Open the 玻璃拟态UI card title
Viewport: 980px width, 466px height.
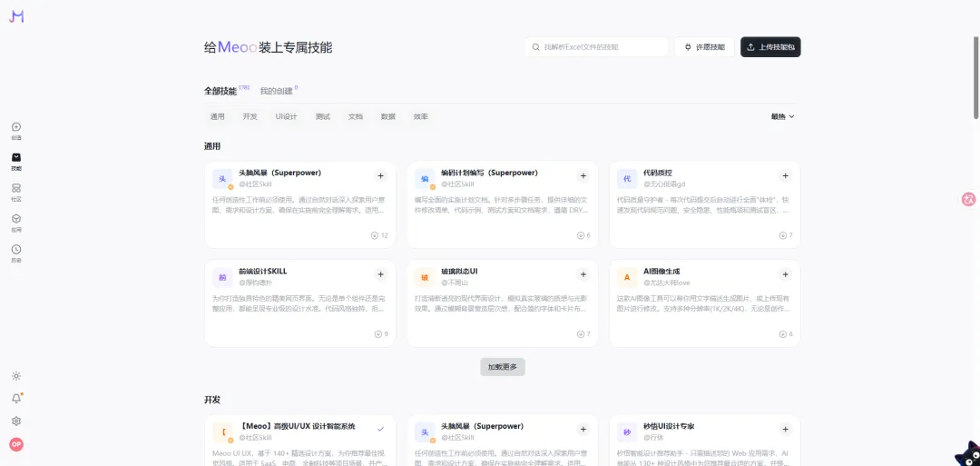(x=459, y=272)
